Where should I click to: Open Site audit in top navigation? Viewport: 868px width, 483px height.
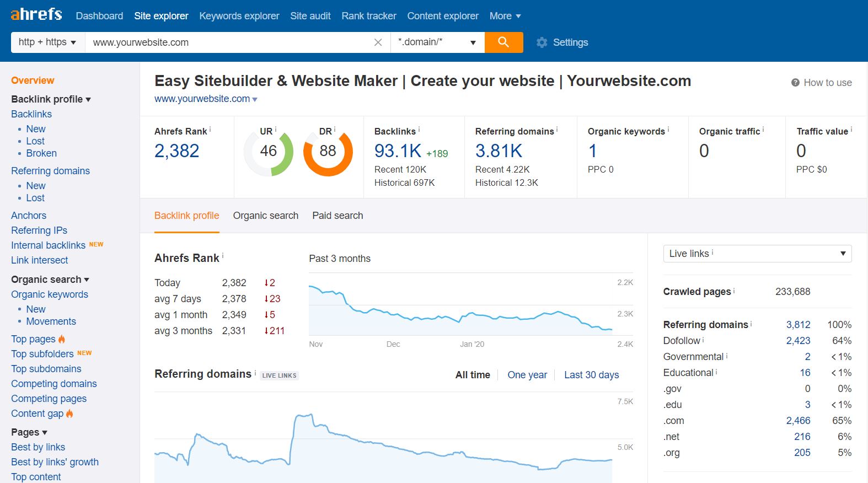pos(310,16)
